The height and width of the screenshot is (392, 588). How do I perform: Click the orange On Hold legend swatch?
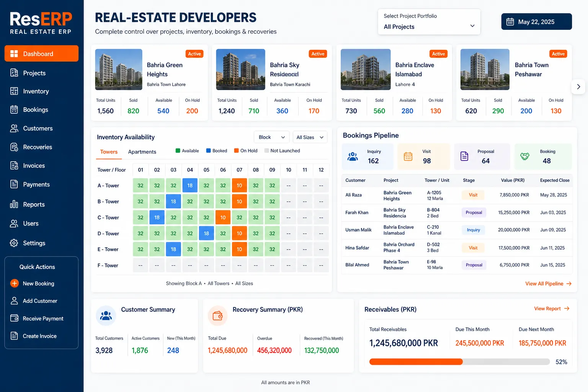(237, 150)
